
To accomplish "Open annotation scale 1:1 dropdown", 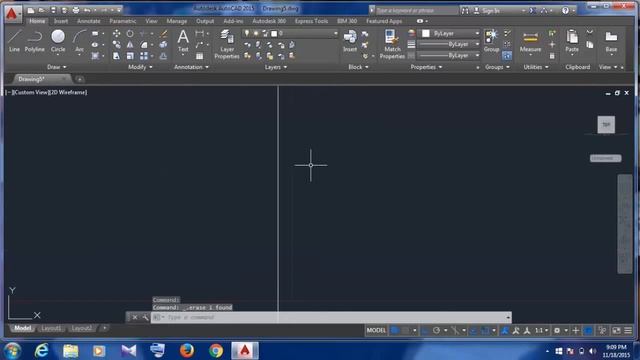I will pos(542,330).
